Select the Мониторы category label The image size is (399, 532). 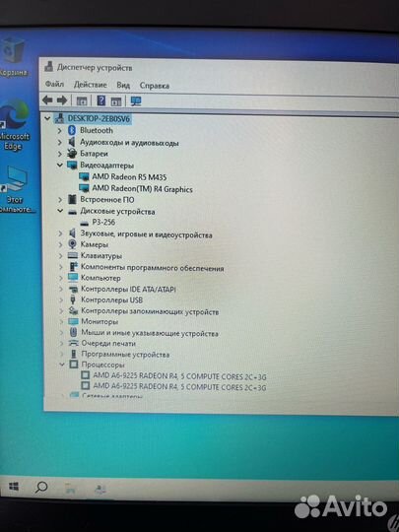click(100, 321)
